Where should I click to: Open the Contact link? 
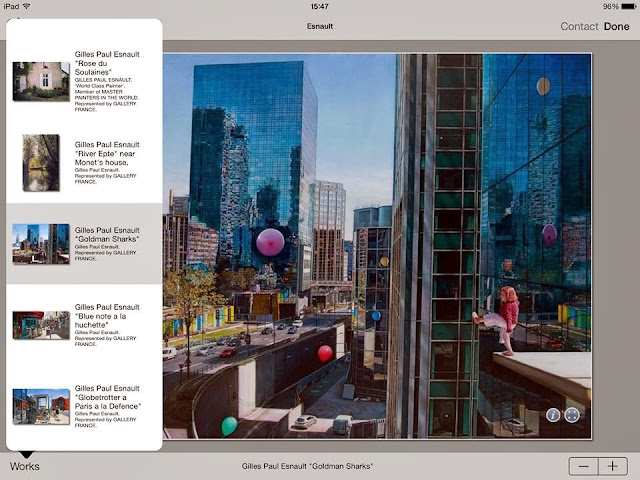pos(579,26)
